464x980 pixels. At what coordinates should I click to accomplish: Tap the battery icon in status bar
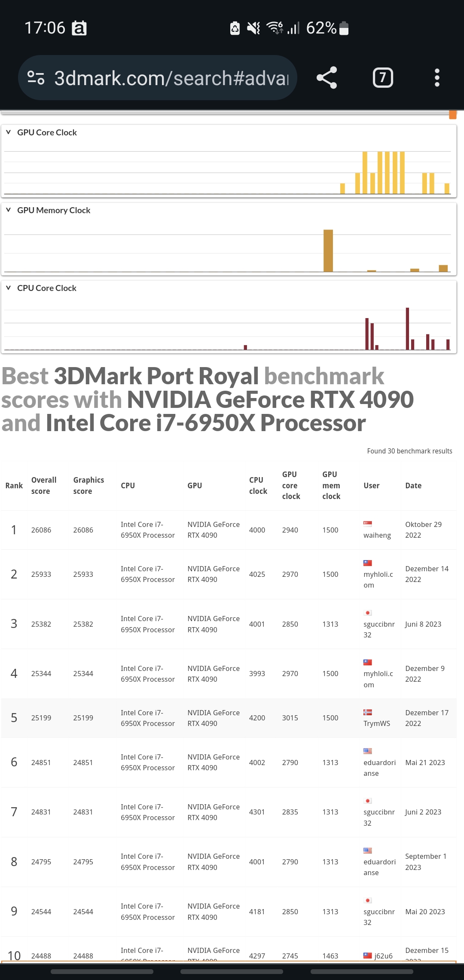click(344, 28)
